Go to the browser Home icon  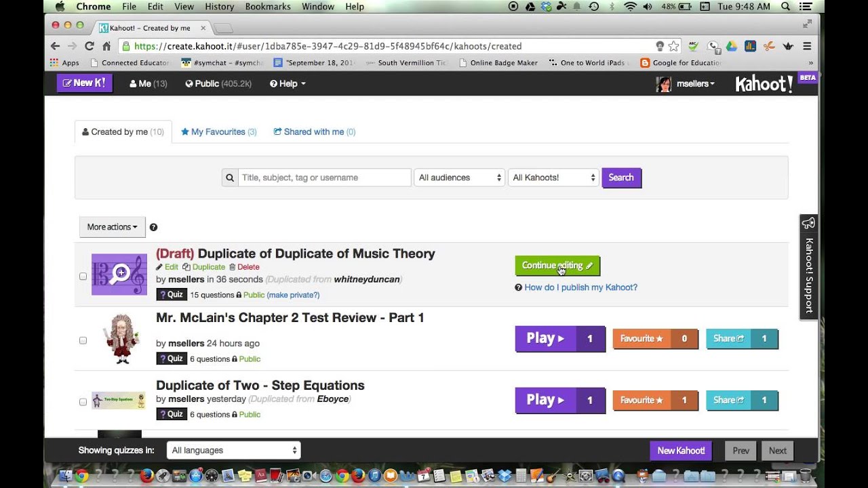(106, 46)
